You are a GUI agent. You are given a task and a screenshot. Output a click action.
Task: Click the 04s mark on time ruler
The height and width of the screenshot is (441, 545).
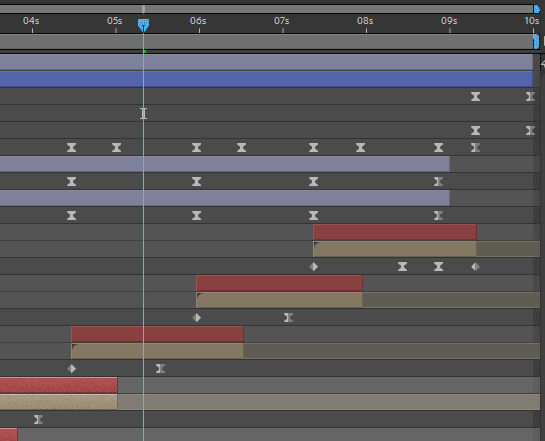pyautogui.click(x=31, y=21)
